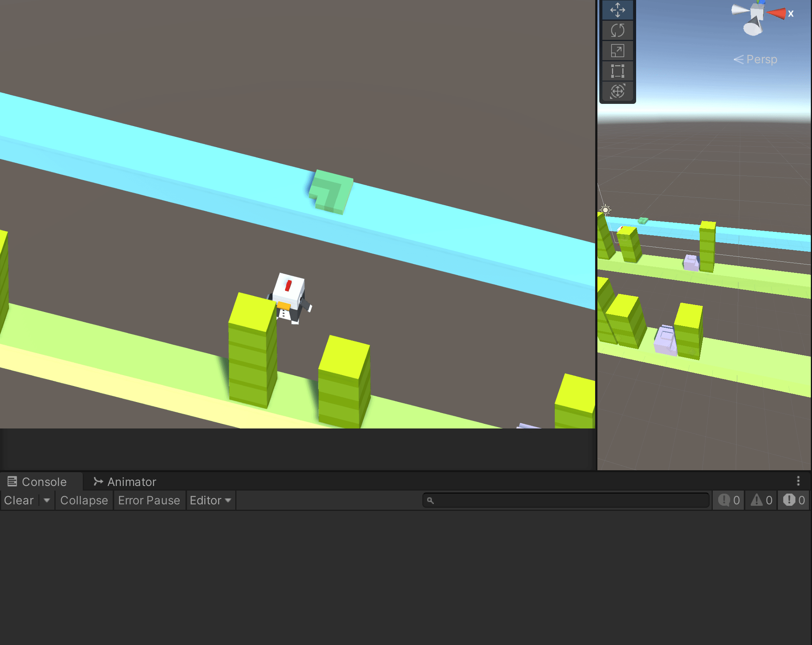
Task: Click the Console search field
Action: coord(567,500)
